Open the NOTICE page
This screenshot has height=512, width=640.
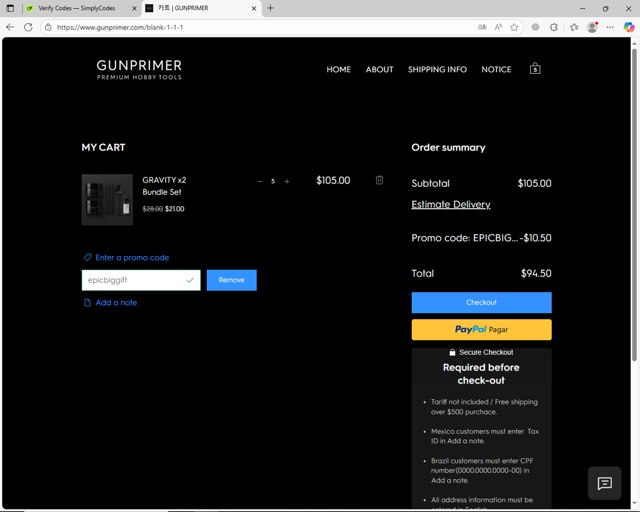[x=496, y=69]
